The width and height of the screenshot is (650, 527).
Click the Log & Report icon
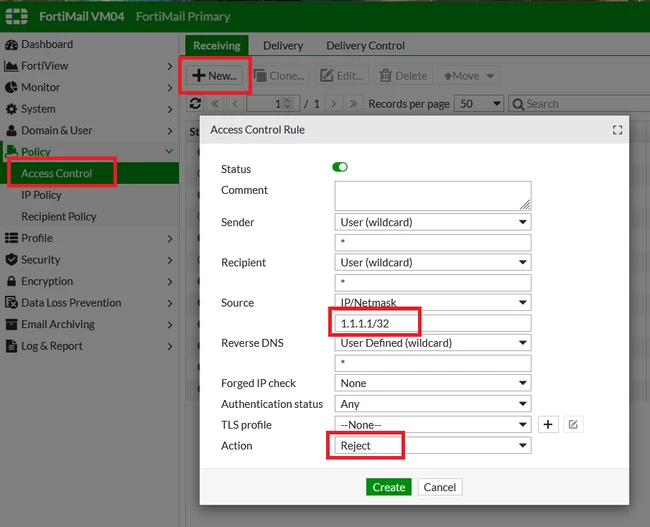[12, 346]
